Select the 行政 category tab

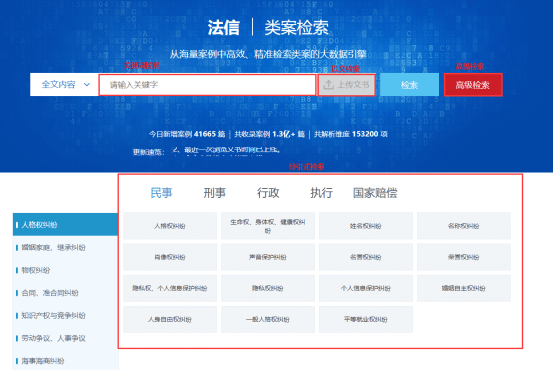pyautogui.click(x=268, y=193)
